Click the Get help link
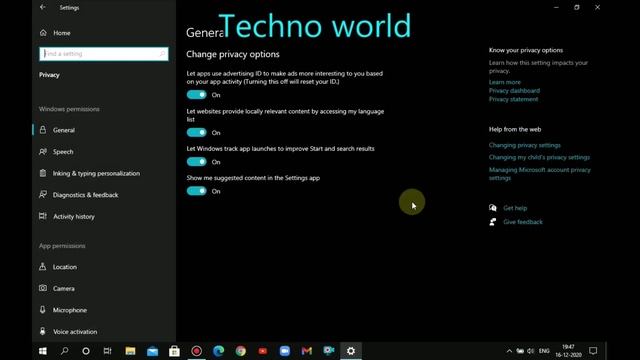This screenshot has height=360, width=640. coord(515,208)
